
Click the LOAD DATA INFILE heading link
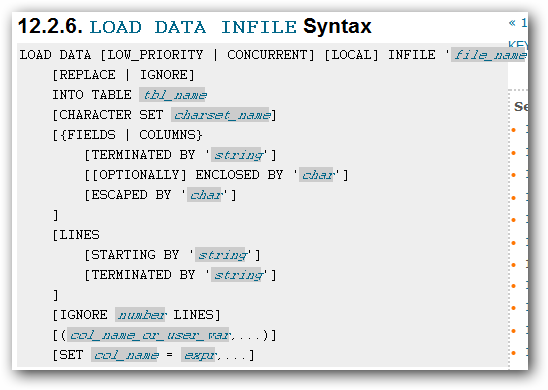[x=193, y=27]
